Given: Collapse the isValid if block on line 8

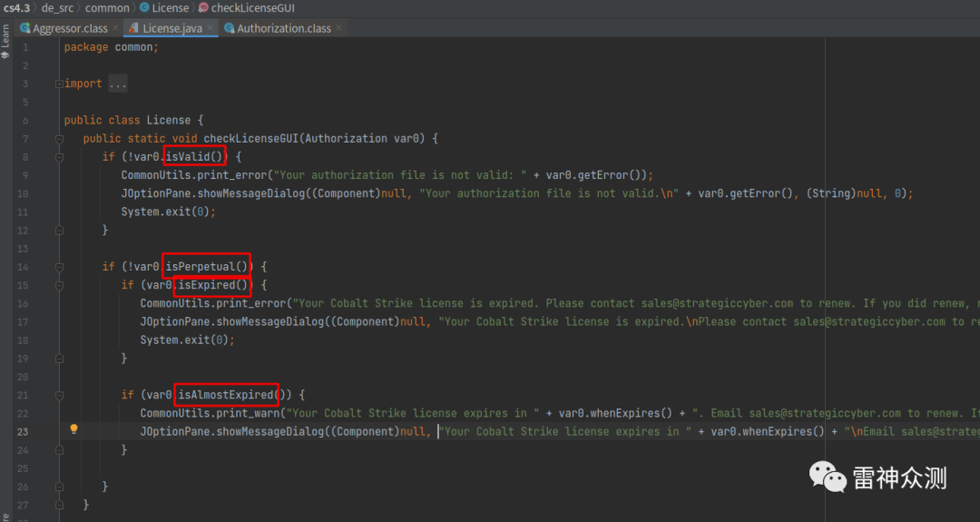Looking at the screenshot, I should coord(59,157).
